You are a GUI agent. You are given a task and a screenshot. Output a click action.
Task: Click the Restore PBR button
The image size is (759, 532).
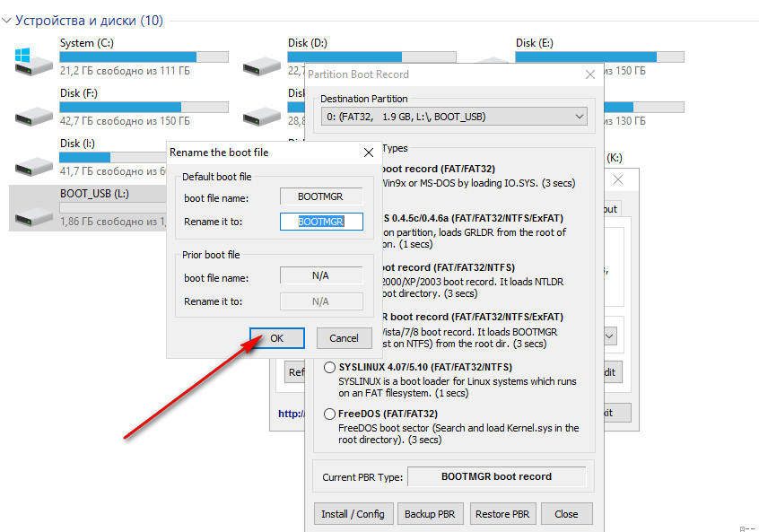[500, 514]
